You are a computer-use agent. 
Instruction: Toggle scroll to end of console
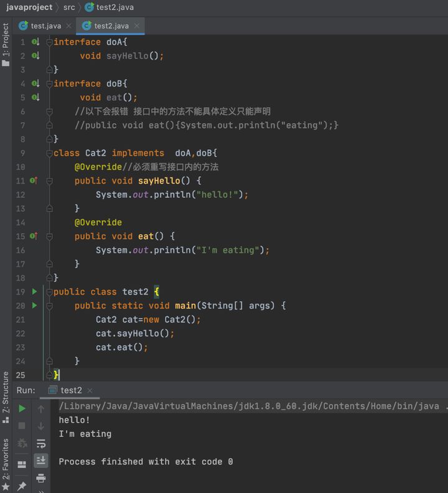(41, 461)
